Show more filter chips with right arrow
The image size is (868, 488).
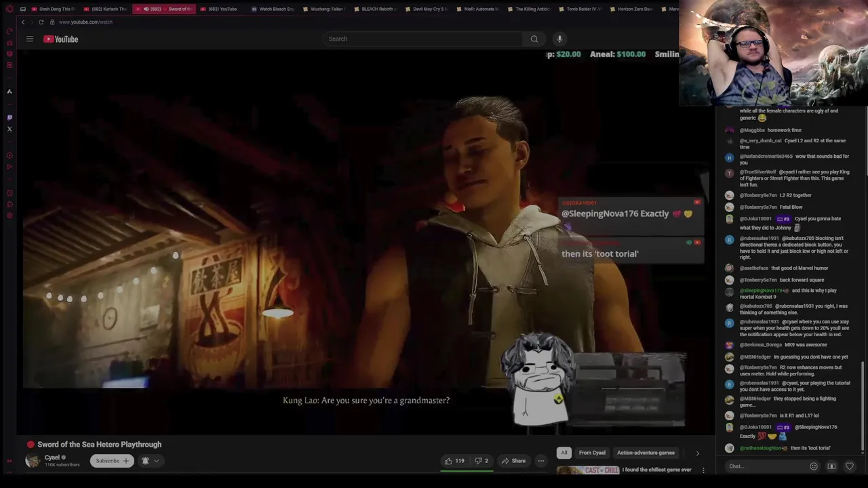pyautogui.click(x=697, y=453)
